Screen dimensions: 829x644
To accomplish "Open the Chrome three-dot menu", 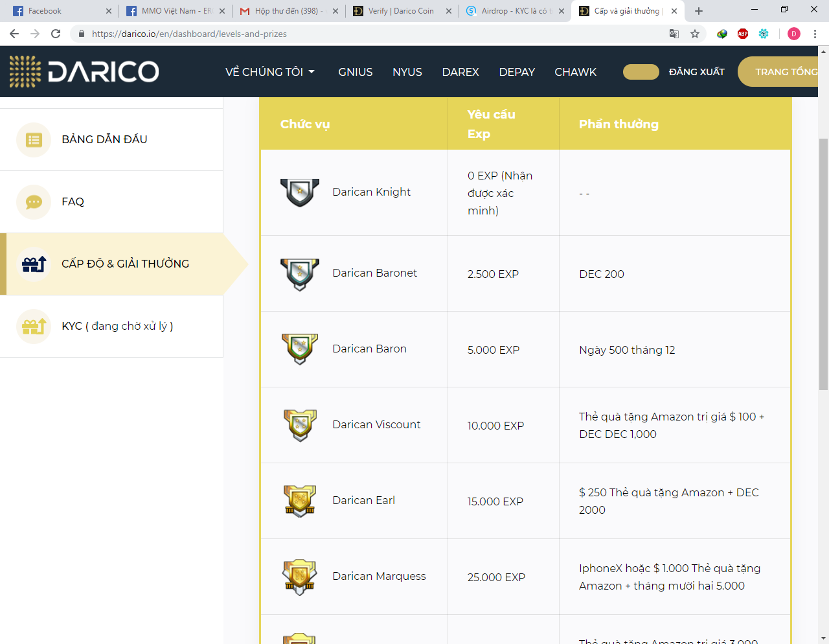I will pos(815,34).
